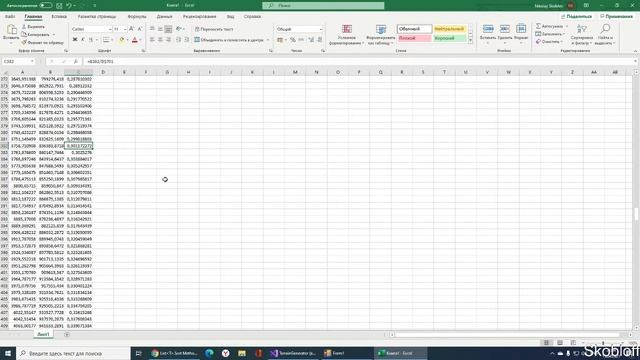Apply the Normal cell style
Screen dimensions: 640x360
[414, 29]
